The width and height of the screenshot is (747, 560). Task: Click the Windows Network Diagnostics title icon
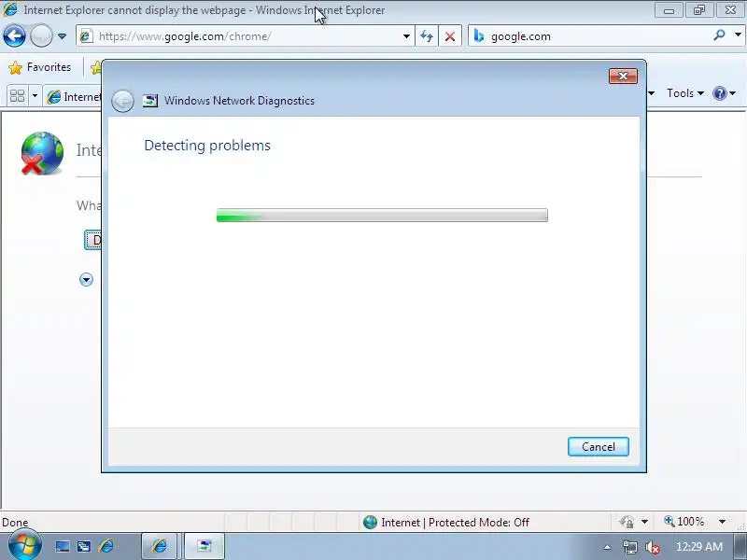[x=150, y=101]
